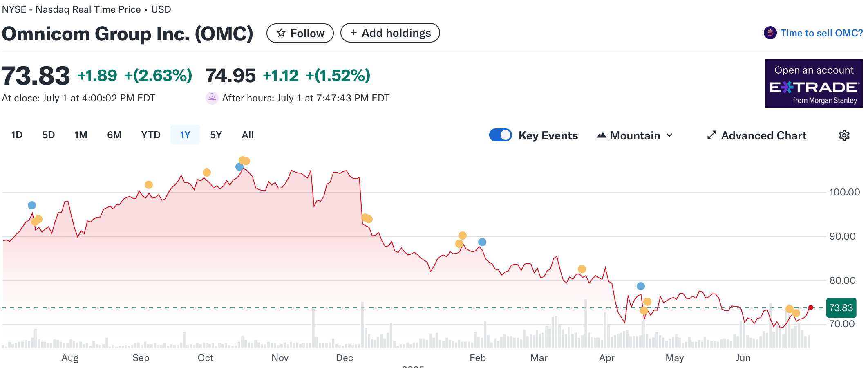This screenshot has height=368, width=868.
Task: Open chart settings gear icon
Action: pyautogui.click(x=844, y=135)
